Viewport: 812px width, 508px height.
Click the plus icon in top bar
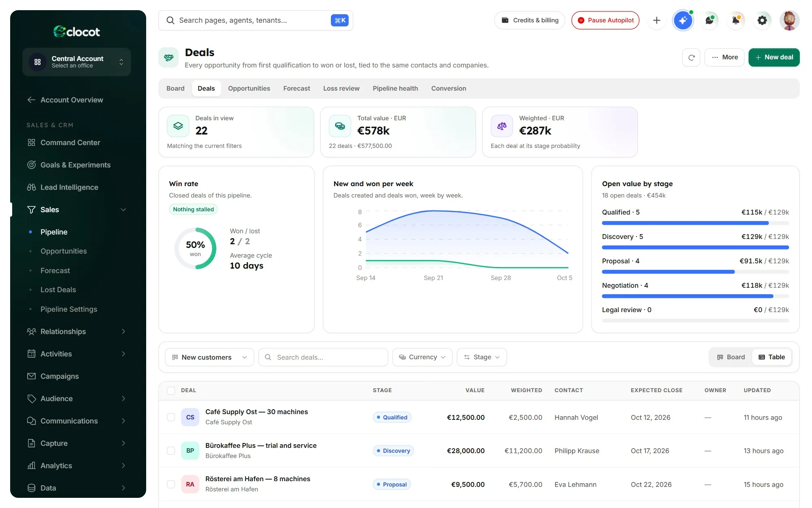click(657, 20)
